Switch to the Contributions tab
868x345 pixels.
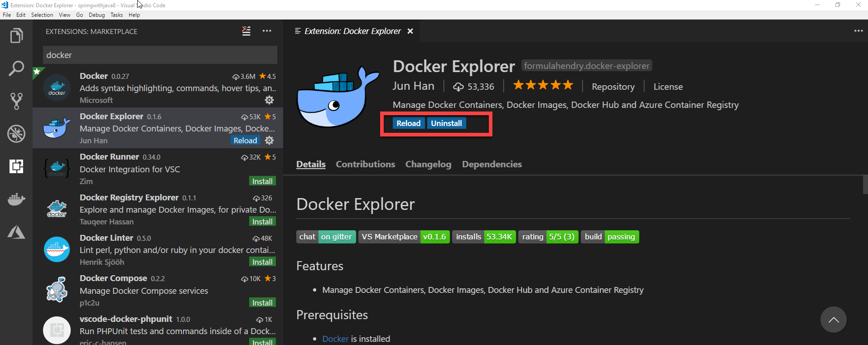(x=365, y=164)
